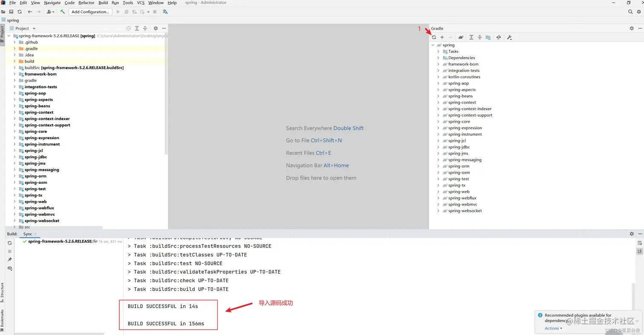Select spring-context-support in Project tree
The width and height of the screenshot is (644, 335).
(47, 125)
